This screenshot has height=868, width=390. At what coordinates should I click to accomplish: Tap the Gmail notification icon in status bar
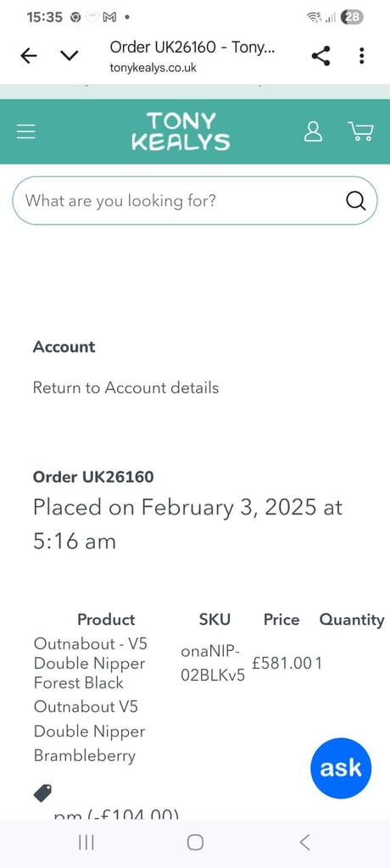(x=109, y=17)
